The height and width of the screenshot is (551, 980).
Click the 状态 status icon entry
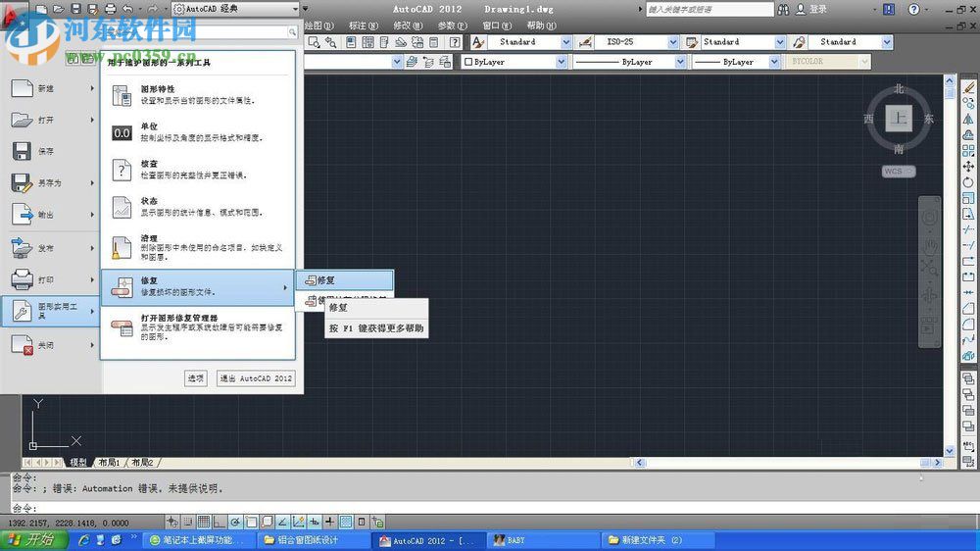(198, 207)
